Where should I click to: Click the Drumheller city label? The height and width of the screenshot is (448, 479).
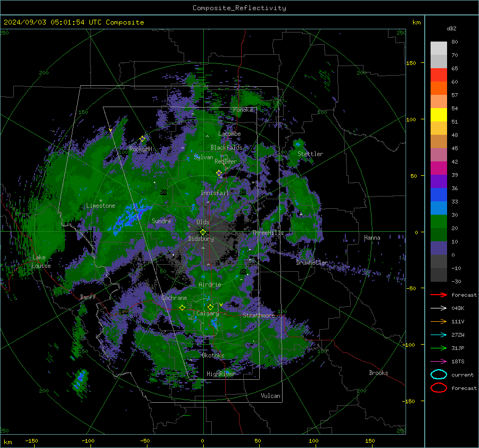311,263
